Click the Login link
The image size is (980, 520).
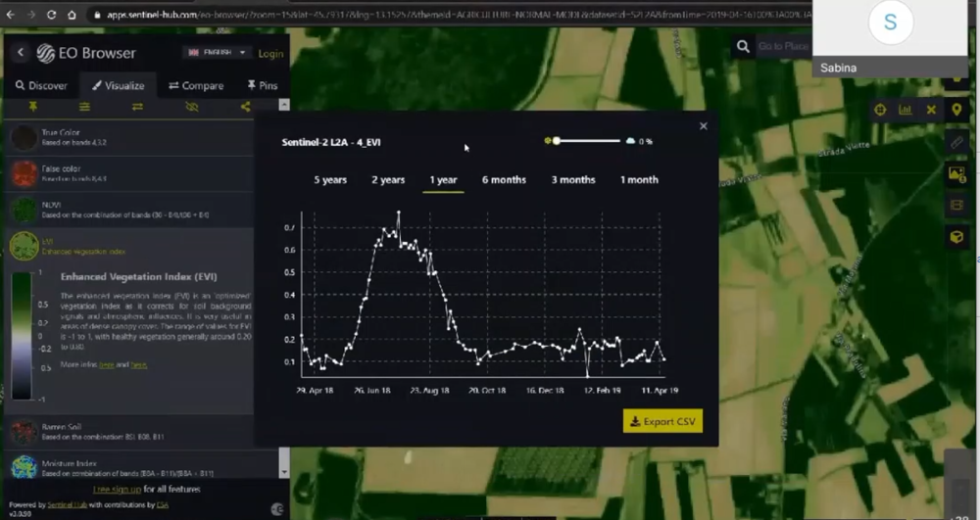pyautogui.click(x=270, y=54)
